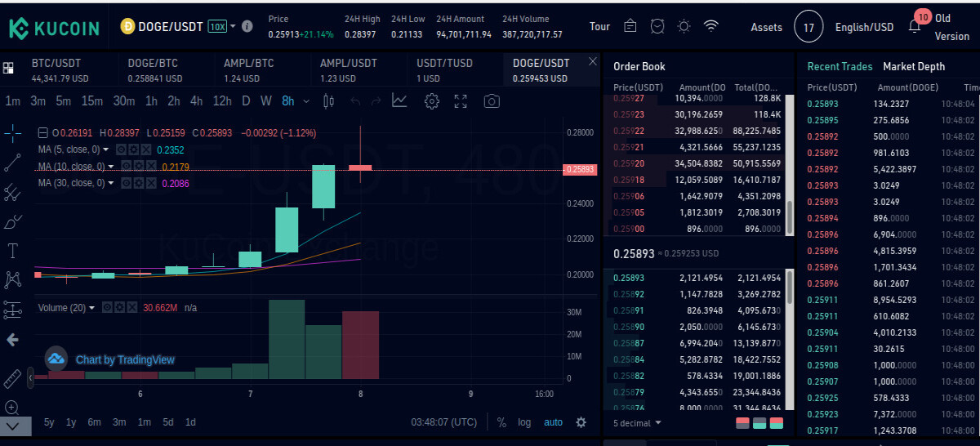Open the tab layout grid icon beside BTC/USDT
The height and width of the screenshot is (446, 980).
coord(8,69)
